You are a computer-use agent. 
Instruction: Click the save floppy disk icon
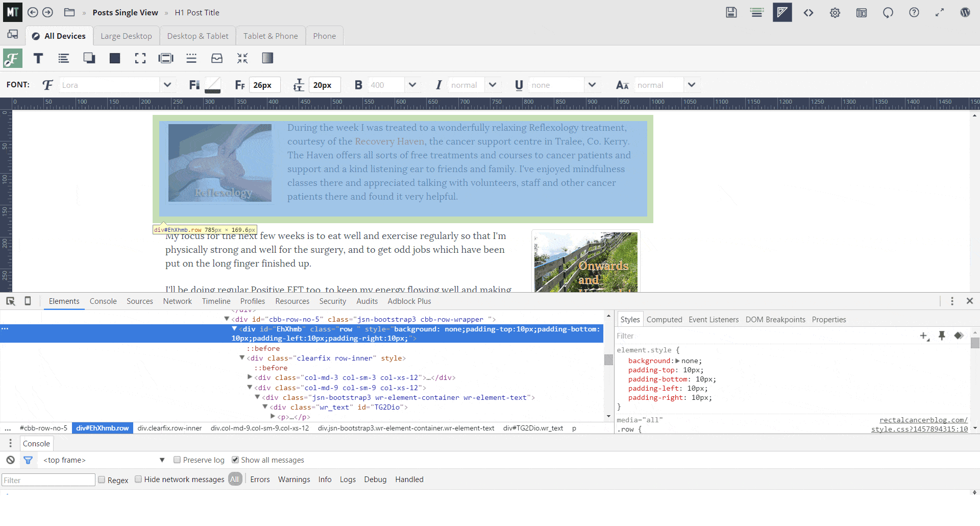(731, 12)
